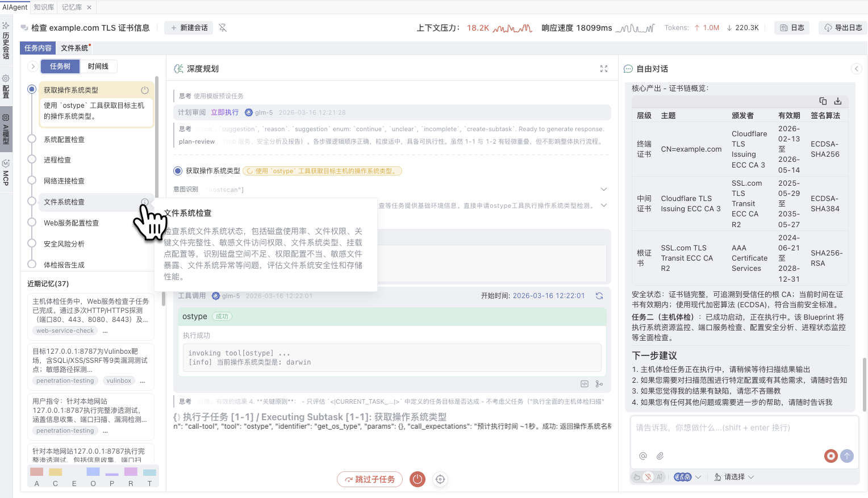The image size is (868, 498).
Task: Toggle the muted listening mode icon
Action: click(648, 477)
